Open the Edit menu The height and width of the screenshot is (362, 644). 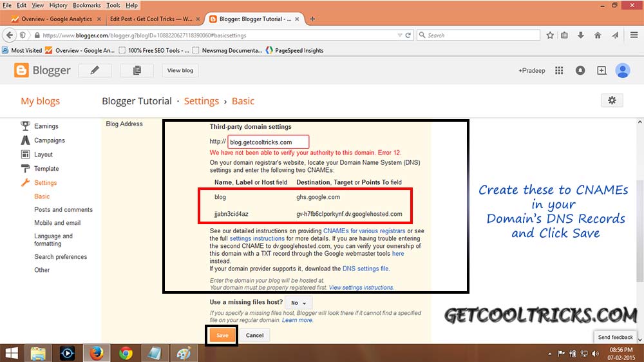[21, 5]
